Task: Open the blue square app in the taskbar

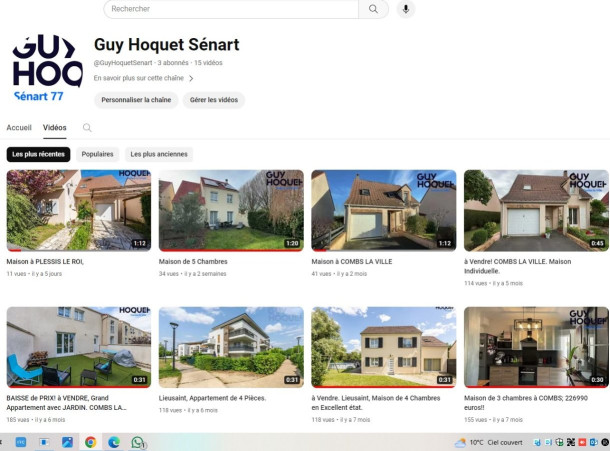Action: point(21,442)
